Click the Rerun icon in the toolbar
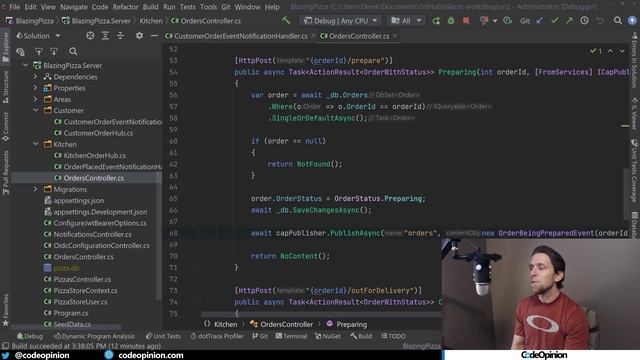640x360 pixels. (x=436, y=20)
